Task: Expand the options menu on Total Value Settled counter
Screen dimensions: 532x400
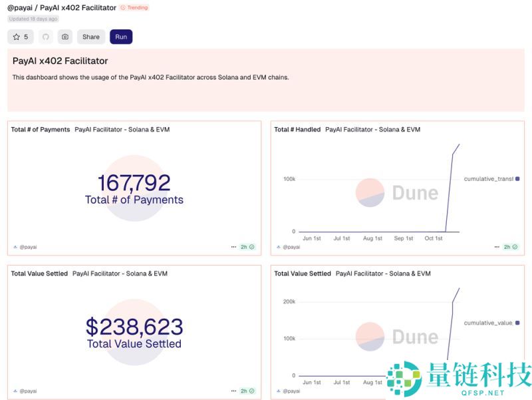Action: (x=233, y=391)
